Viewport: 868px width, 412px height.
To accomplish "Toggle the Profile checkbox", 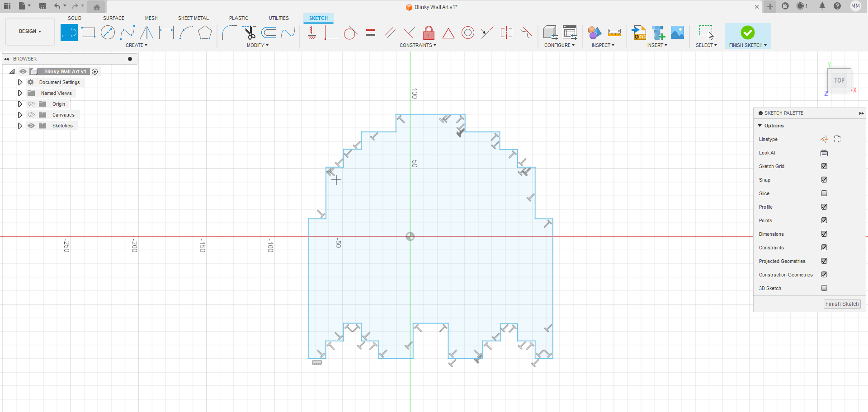I will pos(824,207).
